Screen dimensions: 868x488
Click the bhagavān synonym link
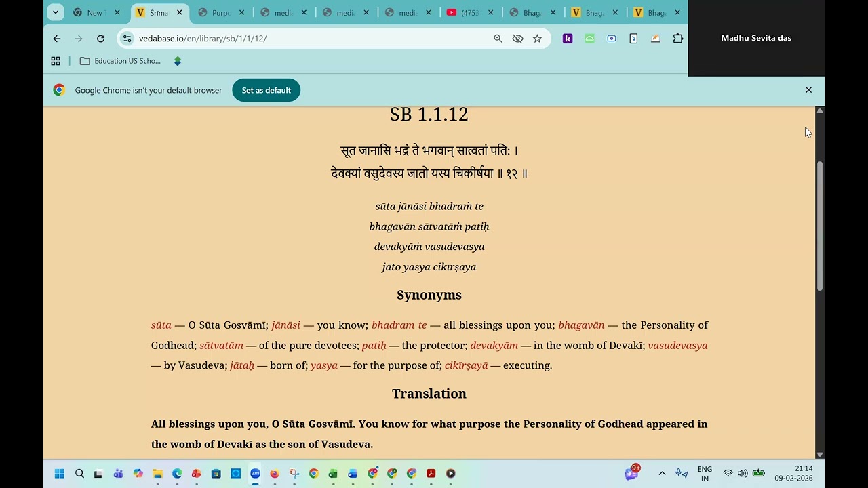pyautogui.click(x=581, y=325)
